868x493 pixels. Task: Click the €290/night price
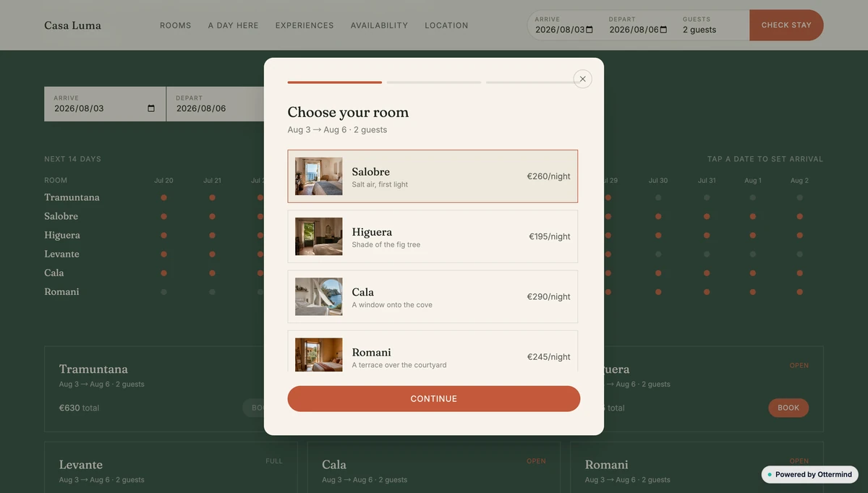549,296
